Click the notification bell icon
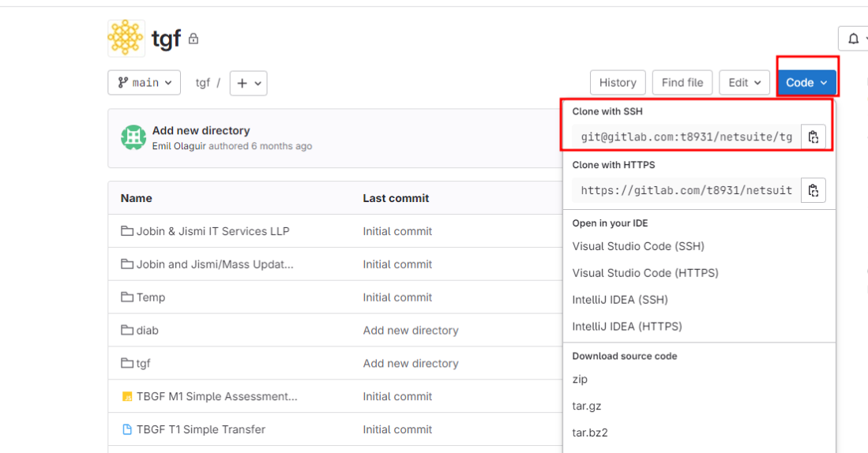 853,39
